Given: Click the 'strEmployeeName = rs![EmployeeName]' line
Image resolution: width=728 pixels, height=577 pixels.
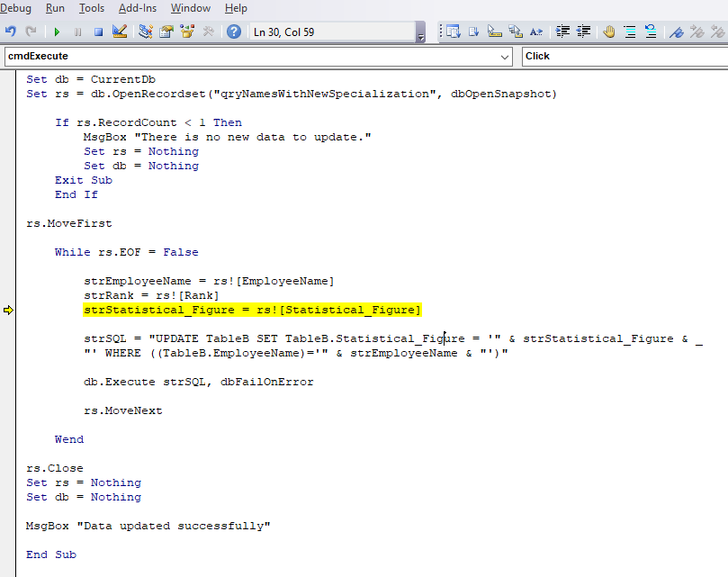Looking at the screenshot, I should pos(209,281).
